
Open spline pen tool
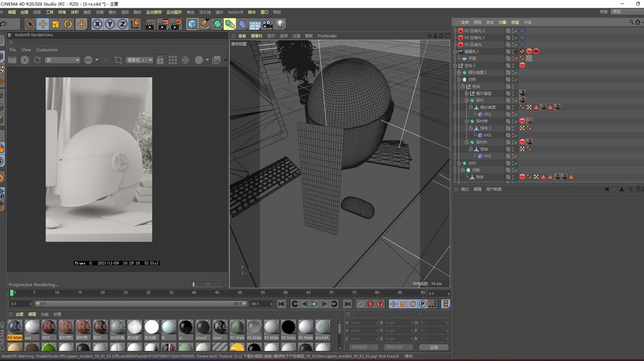tap(205, 24)
